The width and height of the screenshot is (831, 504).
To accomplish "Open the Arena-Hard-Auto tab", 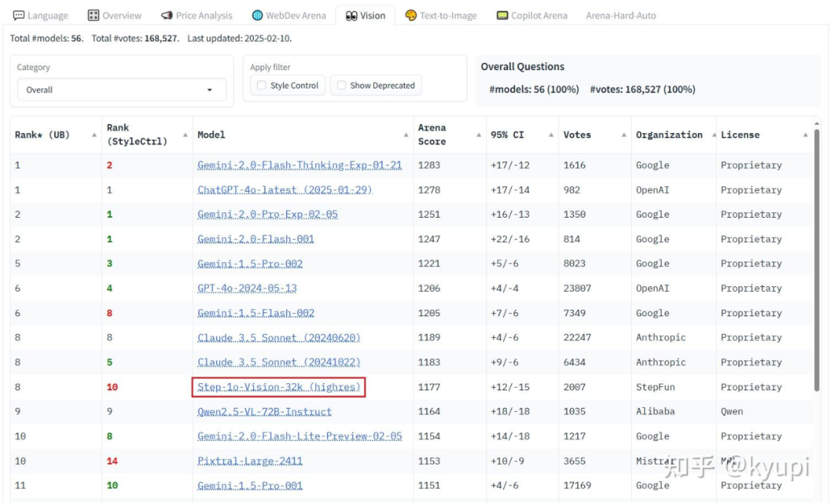I will (621, 15).
